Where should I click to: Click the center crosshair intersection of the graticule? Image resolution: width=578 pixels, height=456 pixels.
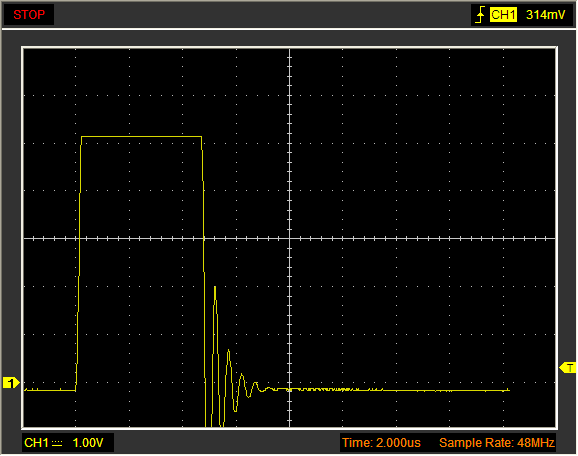(290, 239)
